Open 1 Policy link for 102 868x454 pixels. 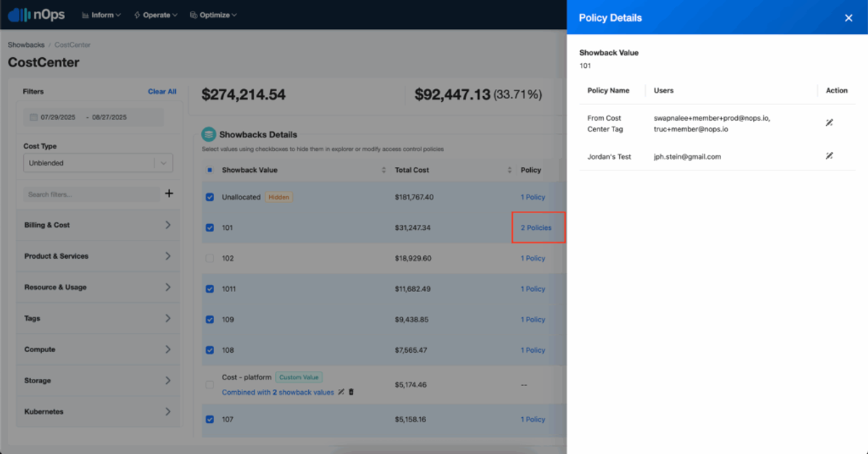coord(533,258)
